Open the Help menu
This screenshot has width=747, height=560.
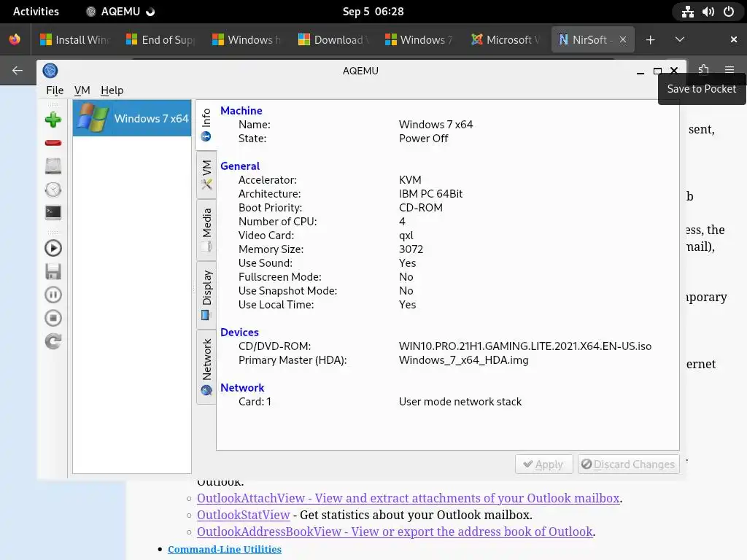pyautogui.click(x=112, y=90)
